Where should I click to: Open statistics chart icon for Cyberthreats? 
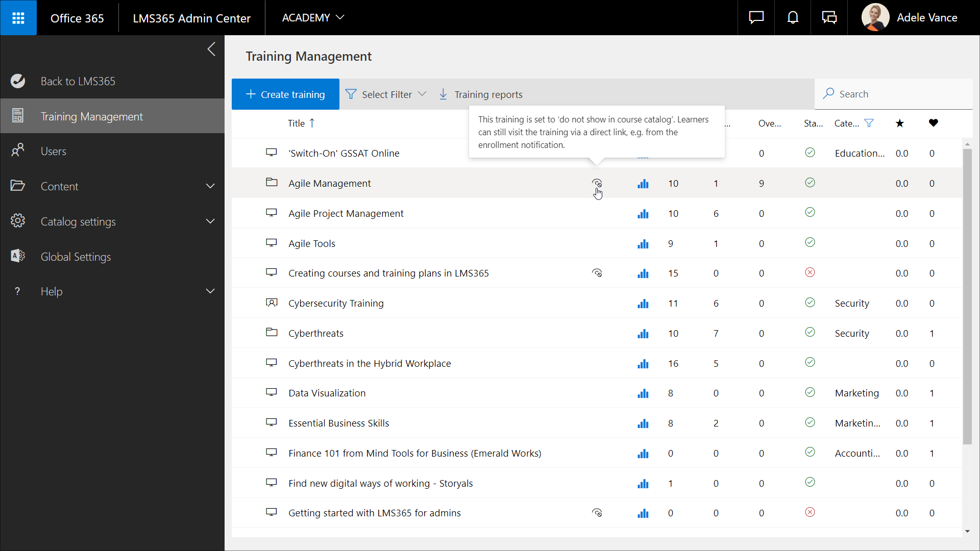point(643,334)
